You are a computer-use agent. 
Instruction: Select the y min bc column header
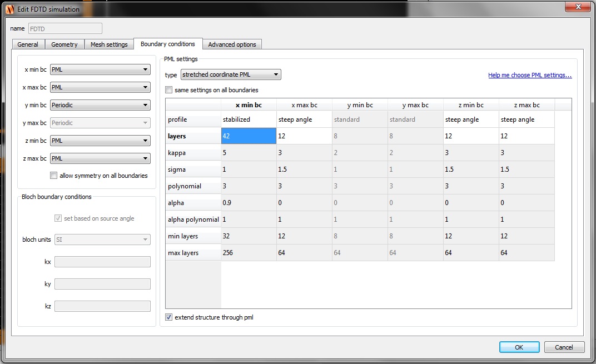coord(360,105)
